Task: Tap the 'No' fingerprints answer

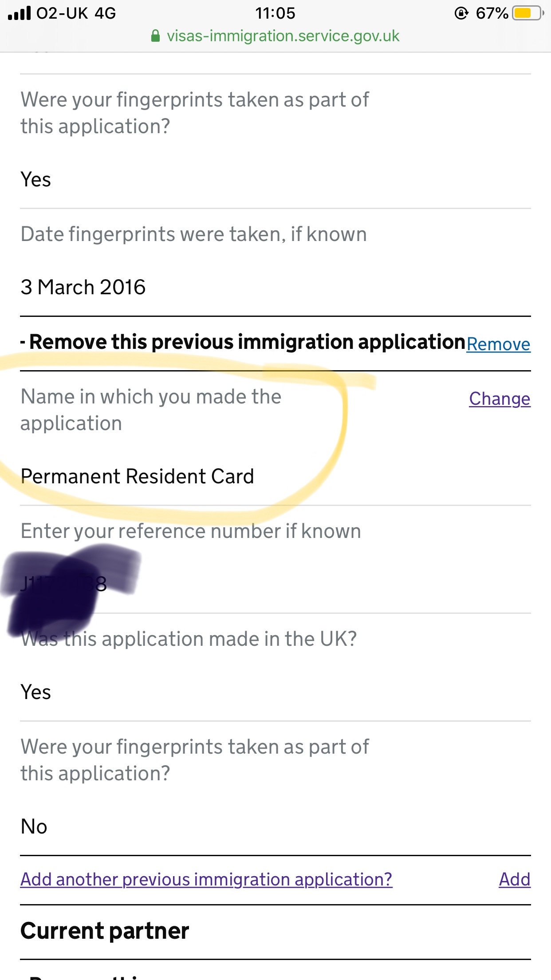Action: tap(34, 826)
